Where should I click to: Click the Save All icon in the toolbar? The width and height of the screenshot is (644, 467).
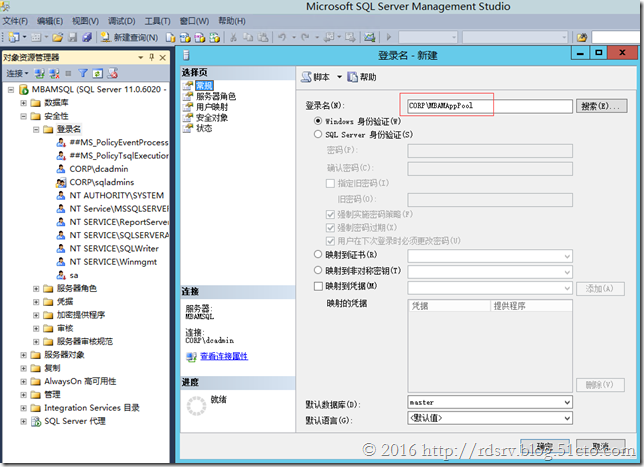point(87,37)
